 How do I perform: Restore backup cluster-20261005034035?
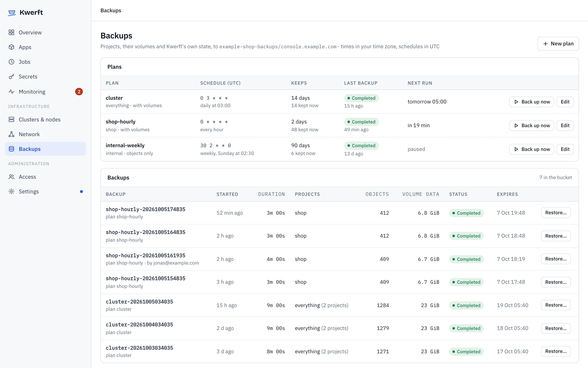556,305
